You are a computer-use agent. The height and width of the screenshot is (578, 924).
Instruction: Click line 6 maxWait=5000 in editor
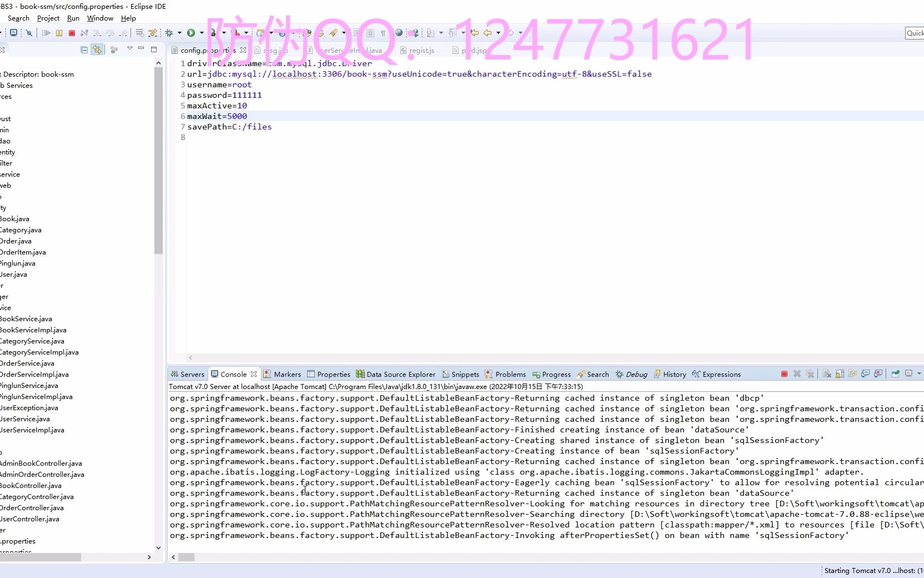(x=217, y=116)
